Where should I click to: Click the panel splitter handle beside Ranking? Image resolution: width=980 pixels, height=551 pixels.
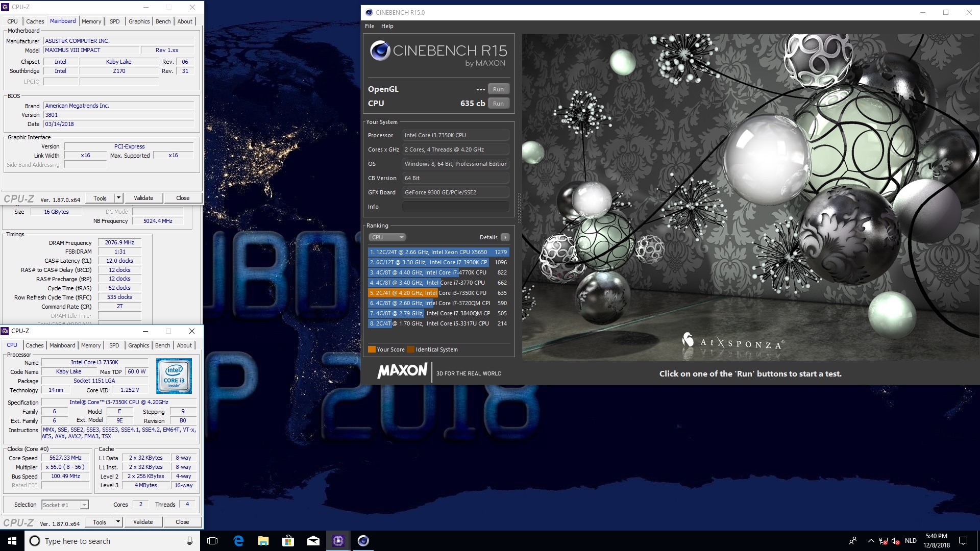(519, 208)
